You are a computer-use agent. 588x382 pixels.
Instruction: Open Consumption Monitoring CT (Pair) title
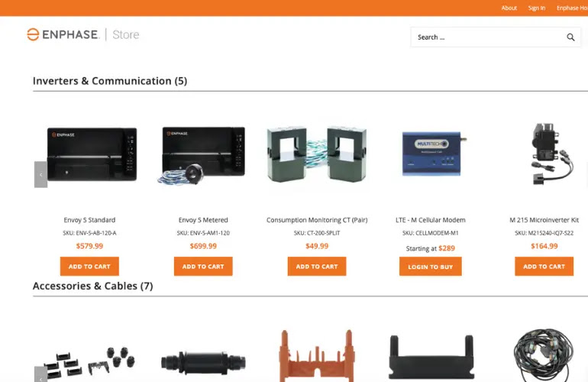[x=317, y=220]
